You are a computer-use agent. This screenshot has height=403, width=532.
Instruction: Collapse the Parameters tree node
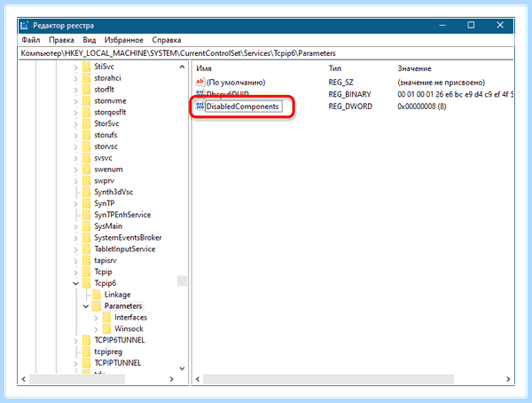click(x=86, y=306)
